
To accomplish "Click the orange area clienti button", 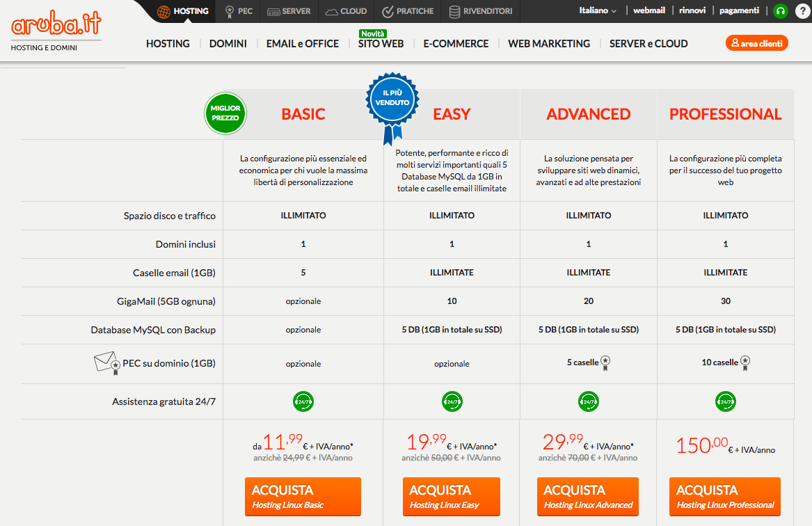I will point(756,43).
